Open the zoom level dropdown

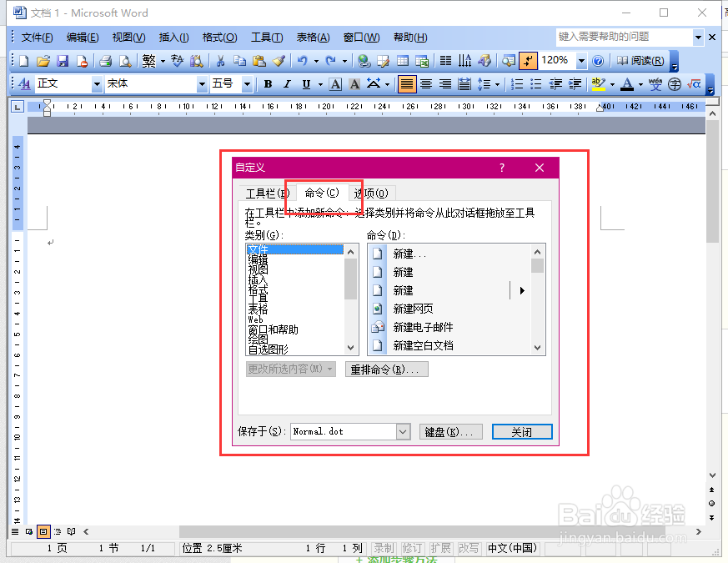[582, 60]
